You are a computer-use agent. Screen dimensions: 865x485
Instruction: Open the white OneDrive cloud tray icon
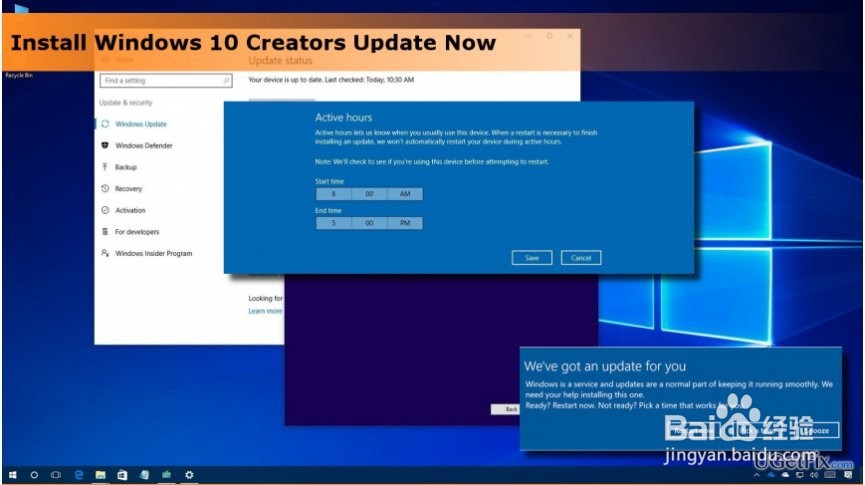pos(785,475)
